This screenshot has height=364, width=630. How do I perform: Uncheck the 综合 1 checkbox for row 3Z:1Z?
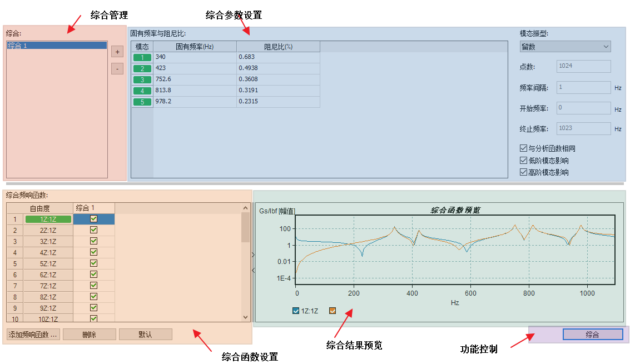point(93,241)
